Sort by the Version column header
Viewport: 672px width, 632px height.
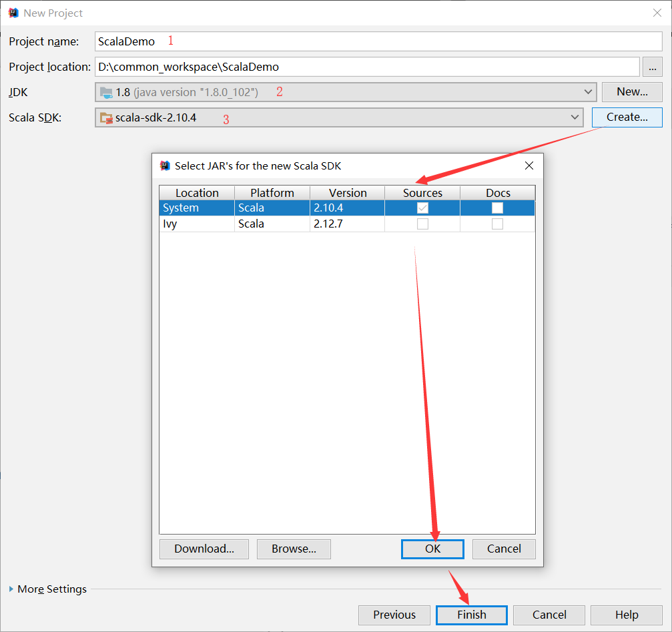click(x=348, y=193)
